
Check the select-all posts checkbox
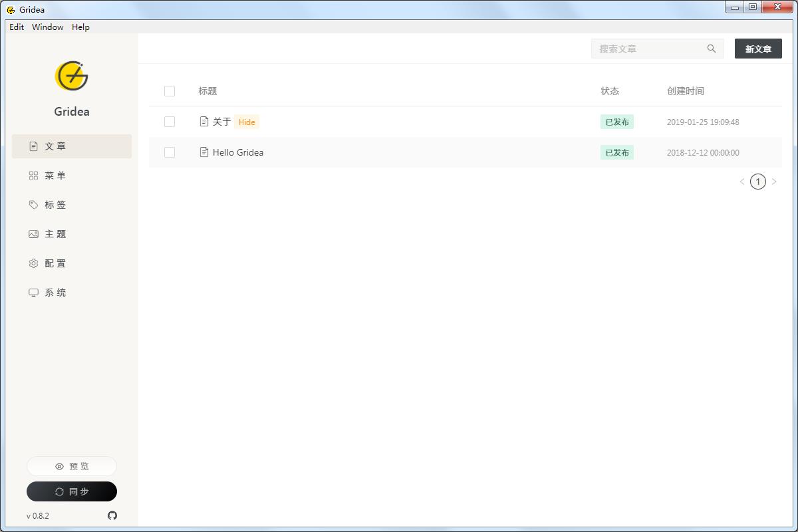coord(170,91)
